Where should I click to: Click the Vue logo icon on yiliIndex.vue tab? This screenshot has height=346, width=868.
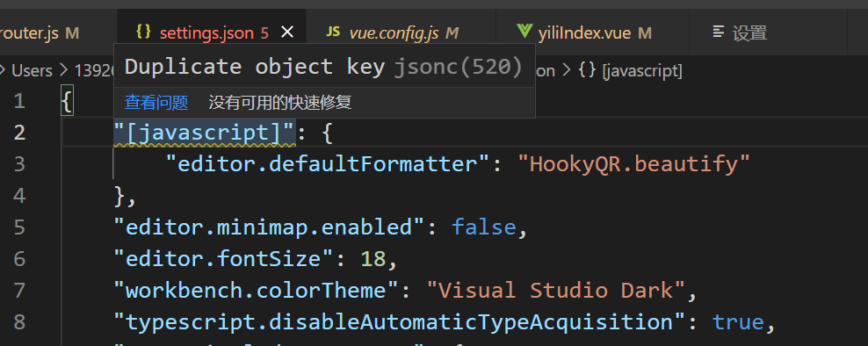[x=524, y=32]
